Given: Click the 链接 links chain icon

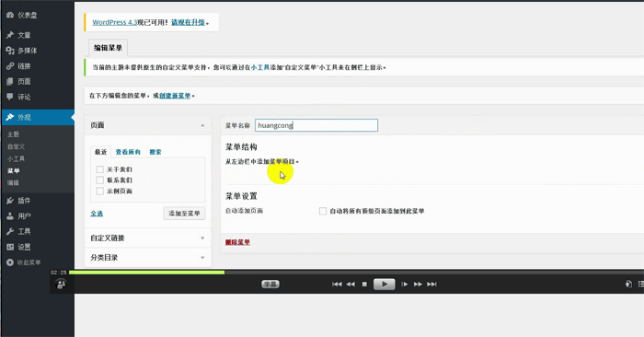Looking at the screenshot, I should click(x=10, y=65).
